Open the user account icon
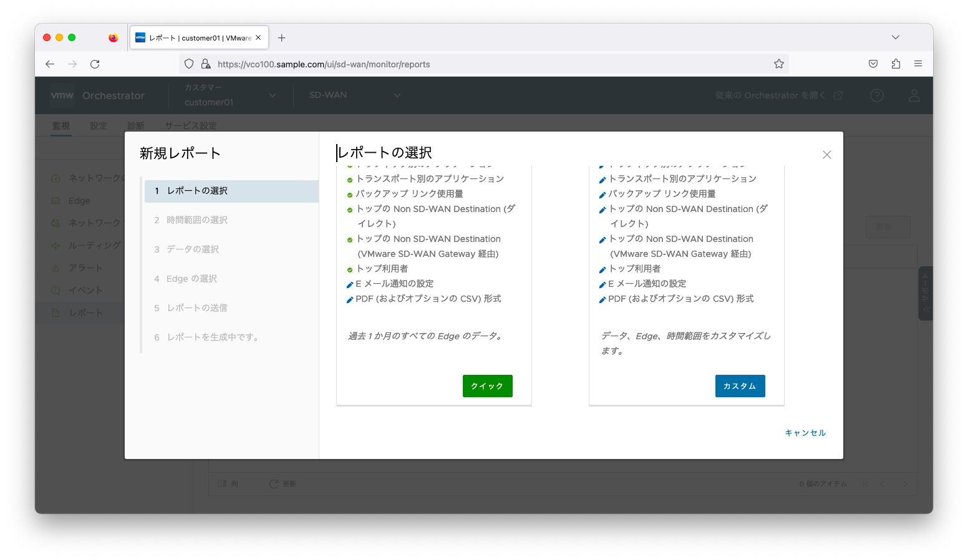This screenshot has width=968, height=560. click(914, 95)
